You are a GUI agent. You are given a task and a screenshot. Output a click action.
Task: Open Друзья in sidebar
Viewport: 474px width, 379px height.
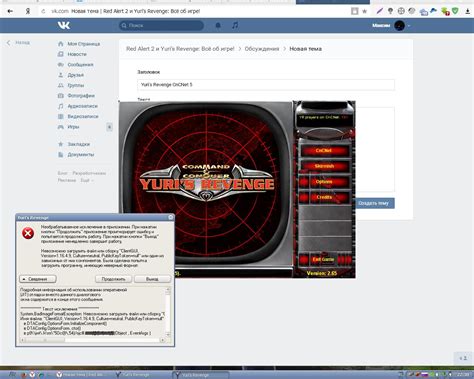click(x=76, y=75)
